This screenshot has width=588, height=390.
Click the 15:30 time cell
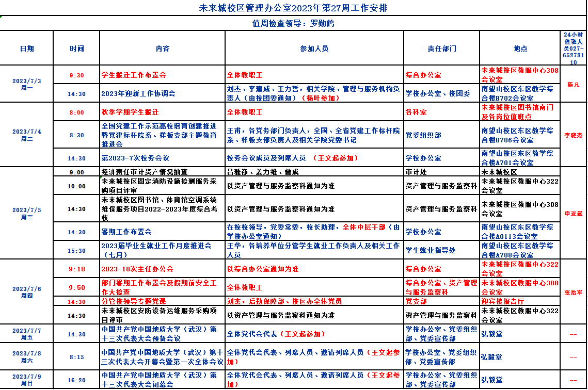76,250
